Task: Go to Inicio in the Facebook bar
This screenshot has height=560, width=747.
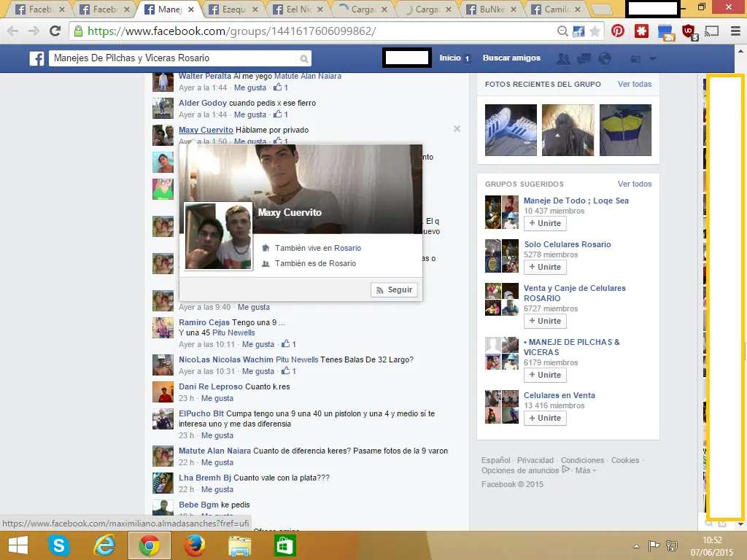Action: tap(450, 58)
